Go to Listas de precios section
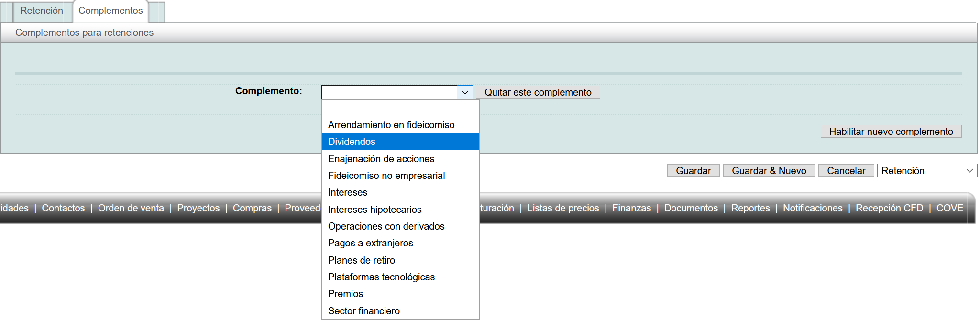 click(x=563, y=208)
